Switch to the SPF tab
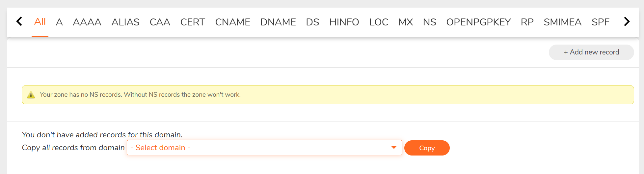Viewport: 644px width, 174px height. pos(601,22)
